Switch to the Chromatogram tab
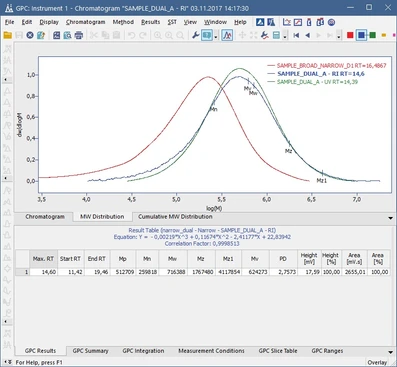Viewport: 397px width, 367px height. [45, 217]
